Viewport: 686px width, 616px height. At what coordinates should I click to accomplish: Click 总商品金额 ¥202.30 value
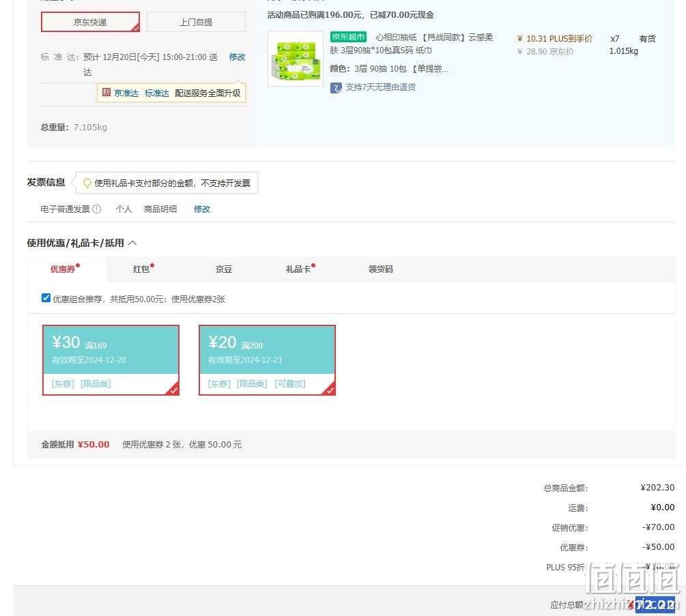click(x=657, y=488)
